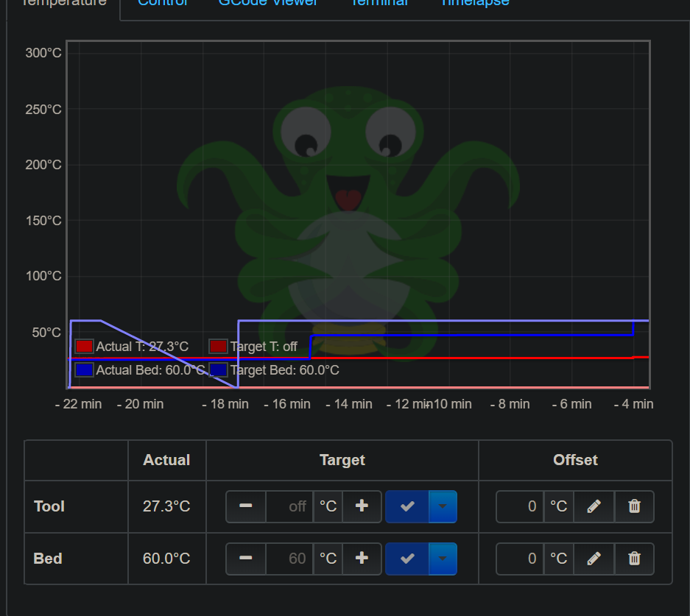Click the Bed target temperature input field
The image size is (690, 616).
coord(289,559)
